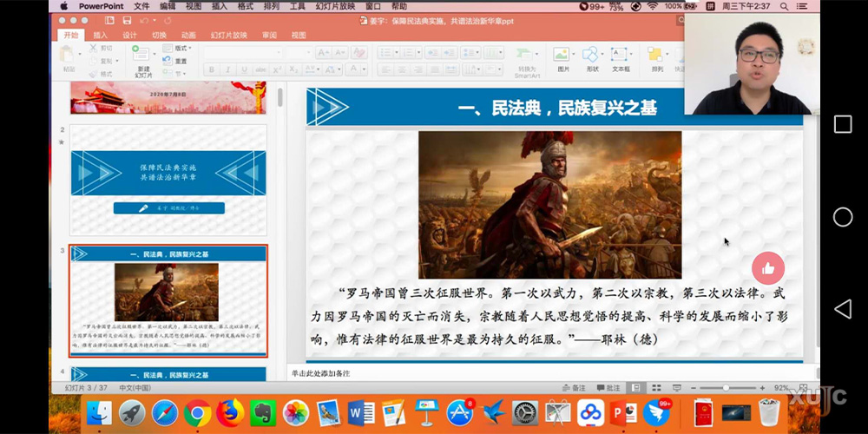The height and width of the screenshot is (434, 868).
Task: Adjust the zoom slider in status bar
Action: coord(727,387)
